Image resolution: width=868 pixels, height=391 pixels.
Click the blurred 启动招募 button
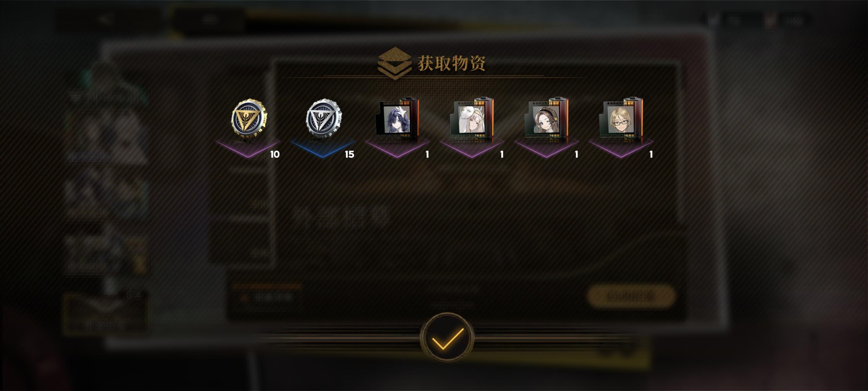click(x=631, y=296)
